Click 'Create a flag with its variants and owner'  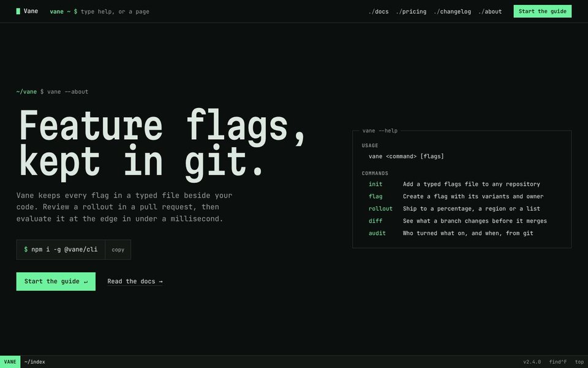pyautogui.click(x=473, y=196)
